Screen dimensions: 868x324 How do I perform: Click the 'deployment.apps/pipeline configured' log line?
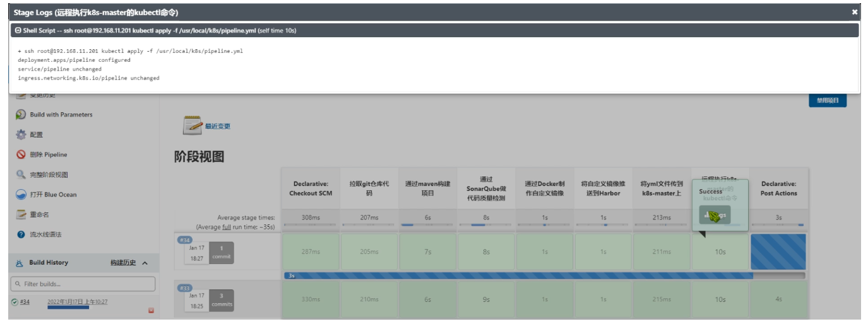tap(74, 60)
